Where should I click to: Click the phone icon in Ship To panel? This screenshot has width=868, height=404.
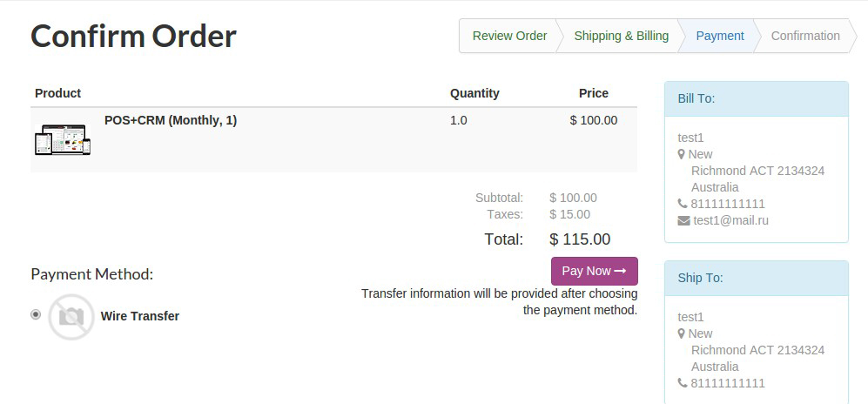(x=683, y=383)
